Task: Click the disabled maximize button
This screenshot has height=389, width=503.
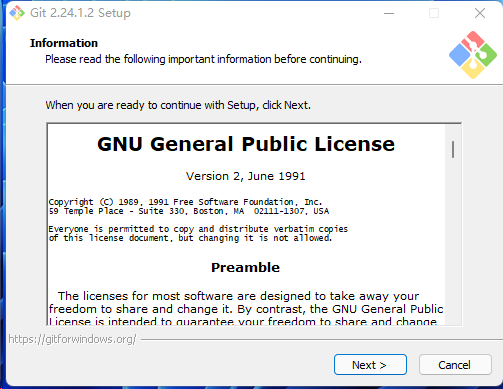Action: [x=434, y=13]
